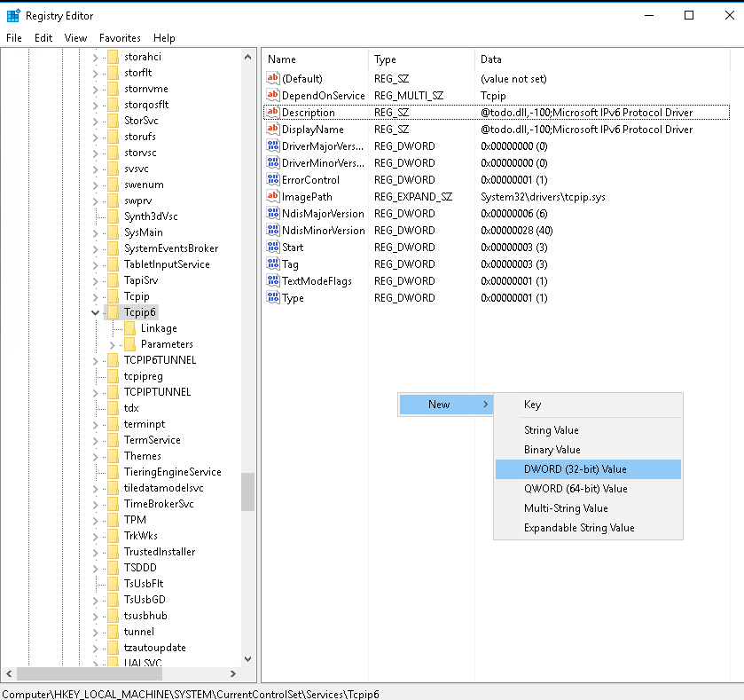The height and width of the screenshot is (700, 744).
Task: Open the Favorites menu
Action: [x=120, y=38]
